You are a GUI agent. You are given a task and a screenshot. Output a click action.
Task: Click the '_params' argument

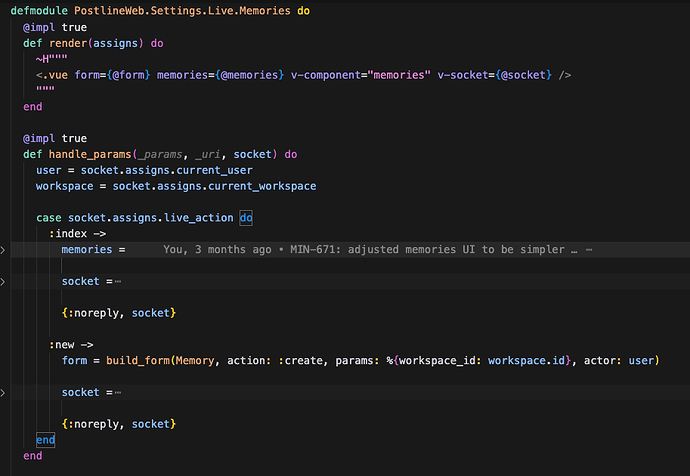[x=160, y=154]
